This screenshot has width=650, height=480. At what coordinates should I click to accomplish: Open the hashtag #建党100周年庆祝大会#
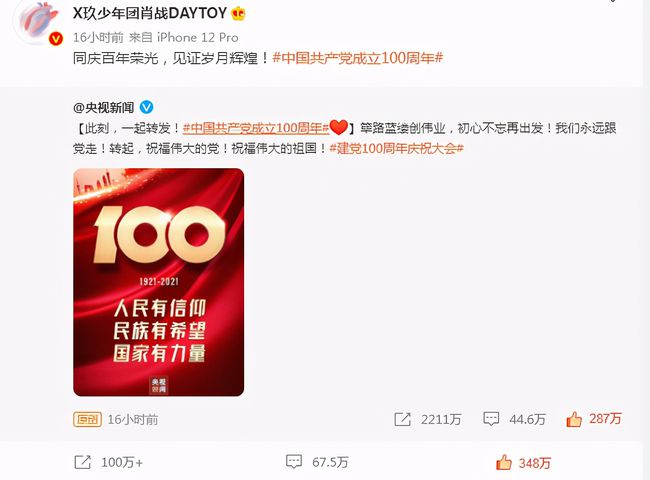pyautogui.click(x=397, y=148)
